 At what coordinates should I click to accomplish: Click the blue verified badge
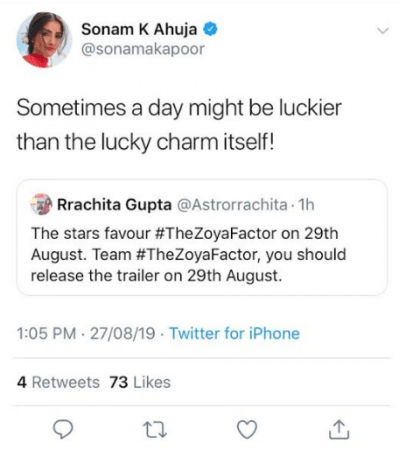pos(210,30)
